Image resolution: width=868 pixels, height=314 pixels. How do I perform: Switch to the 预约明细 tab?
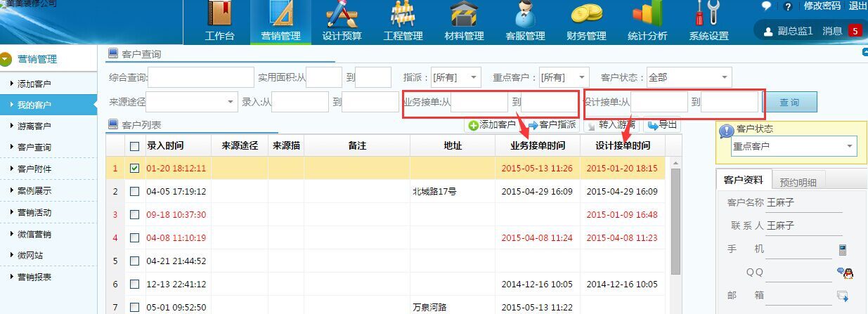click(798, 182)
